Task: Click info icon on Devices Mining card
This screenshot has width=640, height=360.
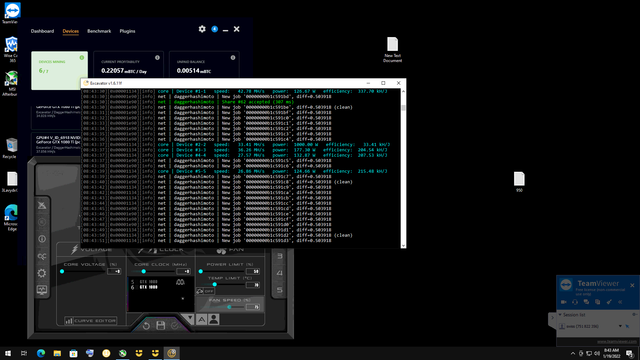Action: click(x=82, y=58)
